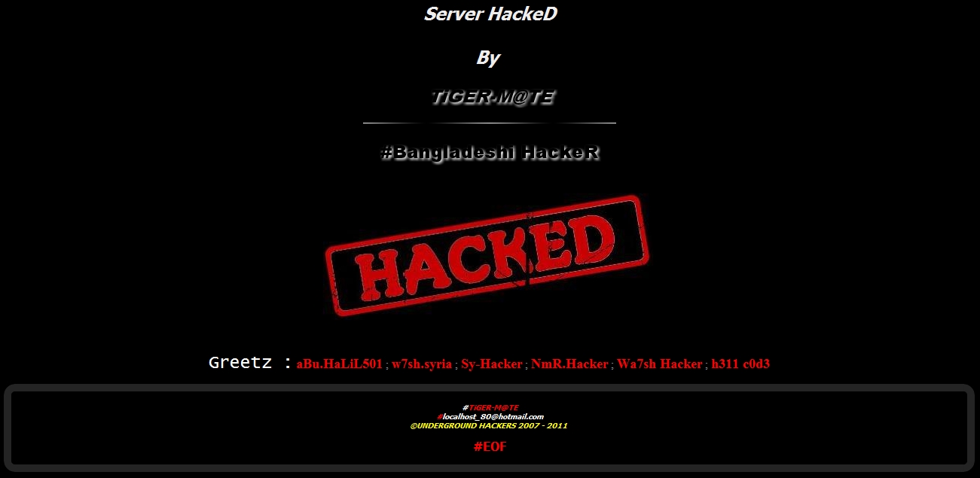Click the red #EOF text

tap(490, 446)
